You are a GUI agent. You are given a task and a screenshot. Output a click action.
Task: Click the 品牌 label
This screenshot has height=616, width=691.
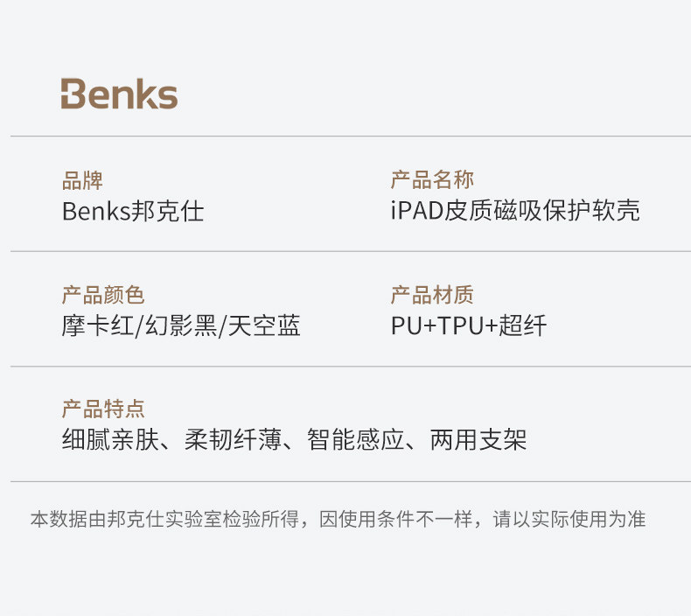82,181
